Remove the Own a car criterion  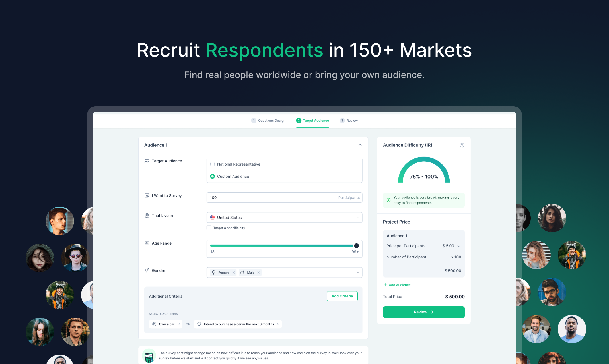click(x=179, y=324)
